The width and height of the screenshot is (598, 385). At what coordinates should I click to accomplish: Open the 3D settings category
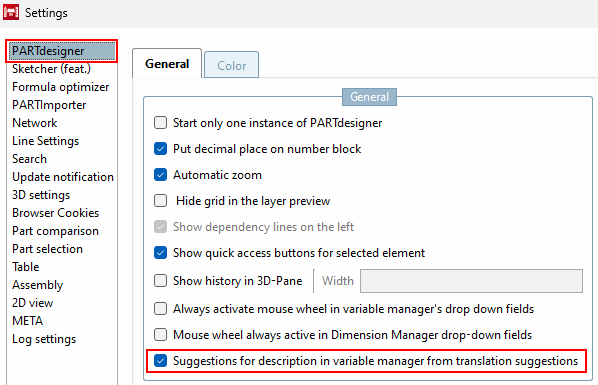tap(41, 195)
